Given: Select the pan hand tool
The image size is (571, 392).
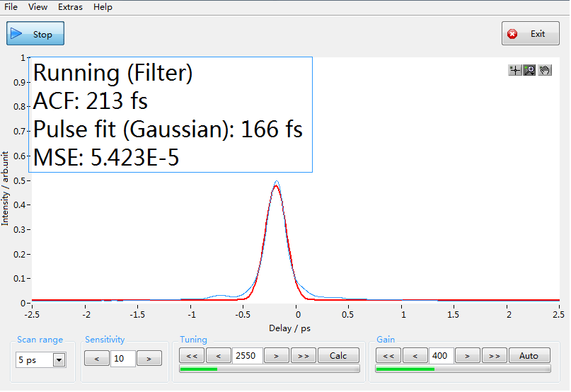Looking at the screenshot, I should 545,70.
